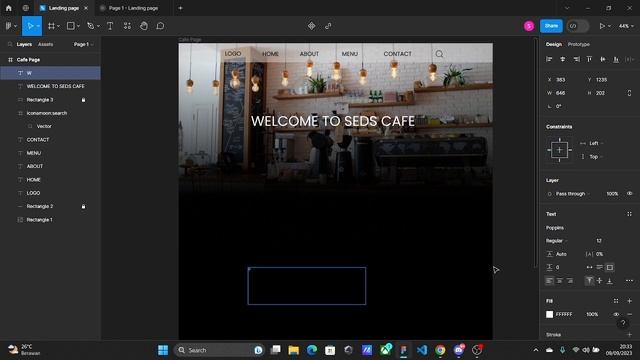
Task: Set text align right
Action: click(x=570, y=281)
